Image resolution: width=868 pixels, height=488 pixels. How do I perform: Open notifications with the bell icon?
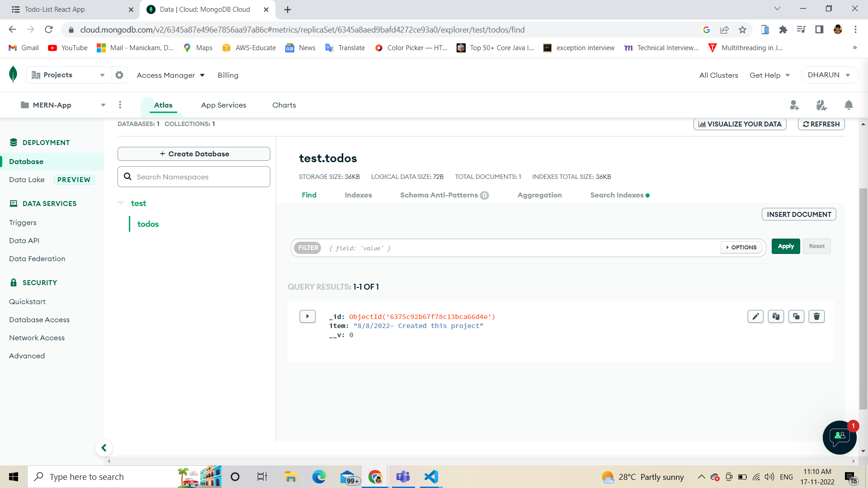point(848,105)
